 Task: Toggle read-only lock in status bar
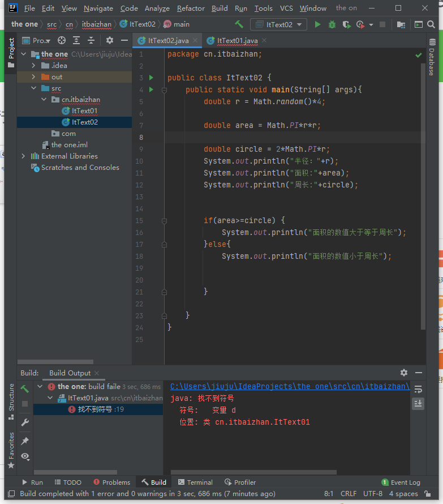427,493
